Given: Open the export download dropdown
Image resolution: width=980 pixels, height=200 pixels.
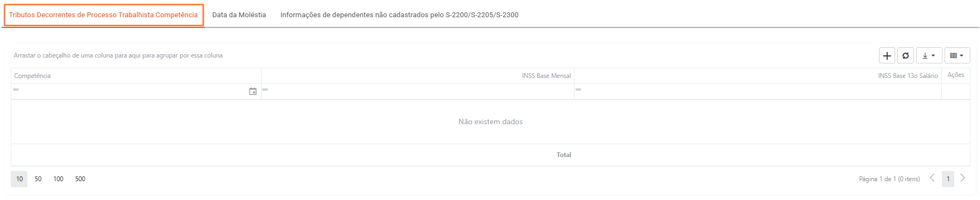Looking at the screenshot, I should click(x=929, y=55).
